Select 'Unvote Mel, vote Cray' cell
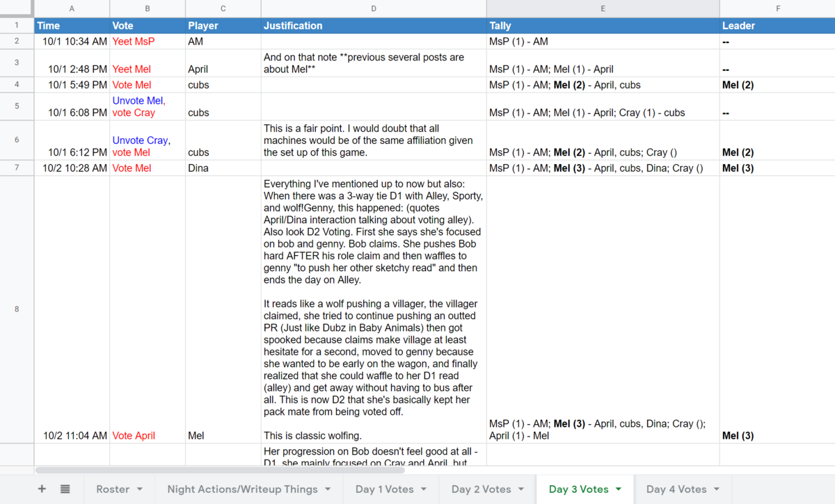This screenshot has width=835, height=504. [x=148, y=106]
